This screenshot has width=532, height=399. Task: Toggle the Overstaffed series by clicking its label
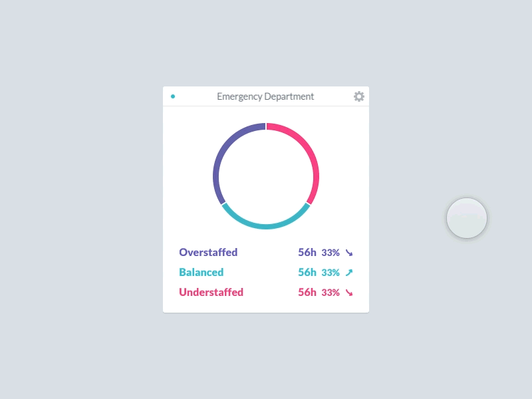pos(207,252)
